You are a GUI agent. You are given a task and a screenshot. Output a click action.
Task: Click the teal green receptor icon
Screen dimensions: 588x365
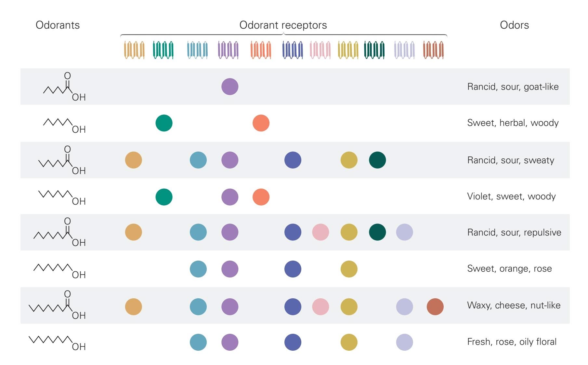[163, 50]
